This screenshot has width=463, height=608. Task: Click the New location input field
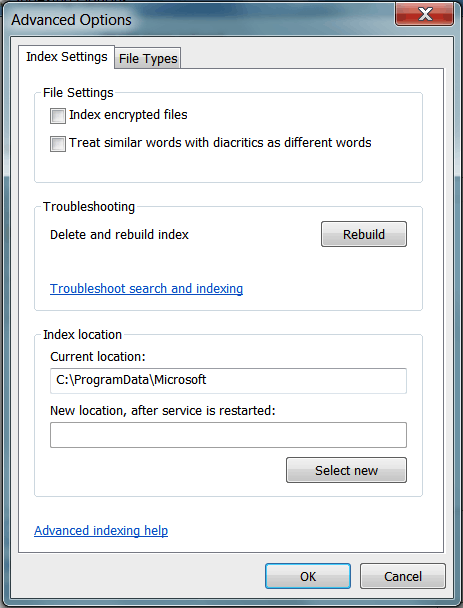(228, 435)
